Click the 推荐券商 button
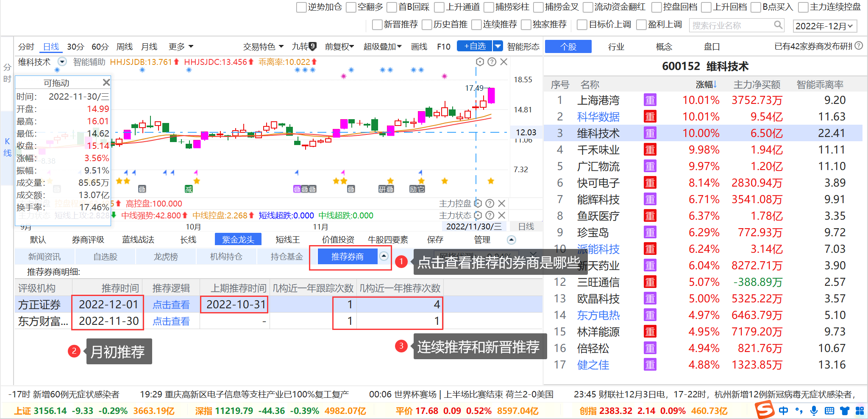The width and height of the screenshot is (868, 419). tap(348, 257)
